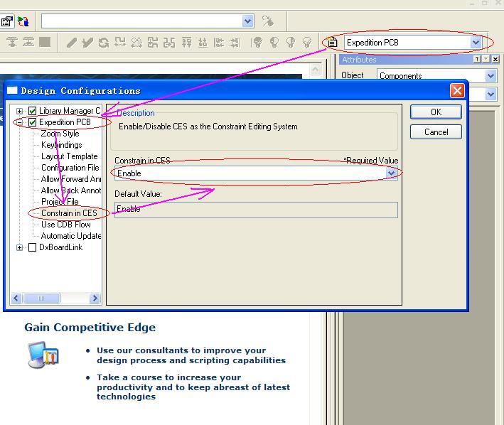
Task: Click the Attributes panel pin arrow button
Action: (486, 59)
